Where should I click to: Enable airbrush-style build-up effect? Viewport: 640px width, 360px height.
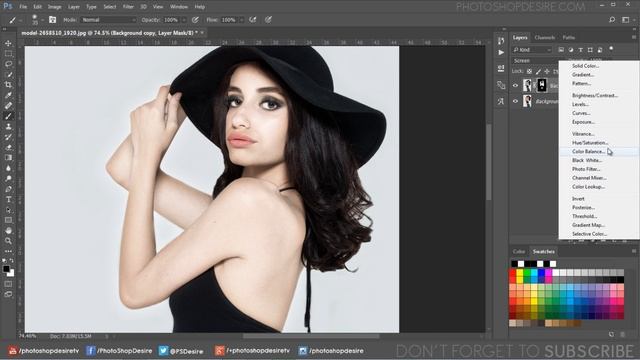click(x=253, y=20)
